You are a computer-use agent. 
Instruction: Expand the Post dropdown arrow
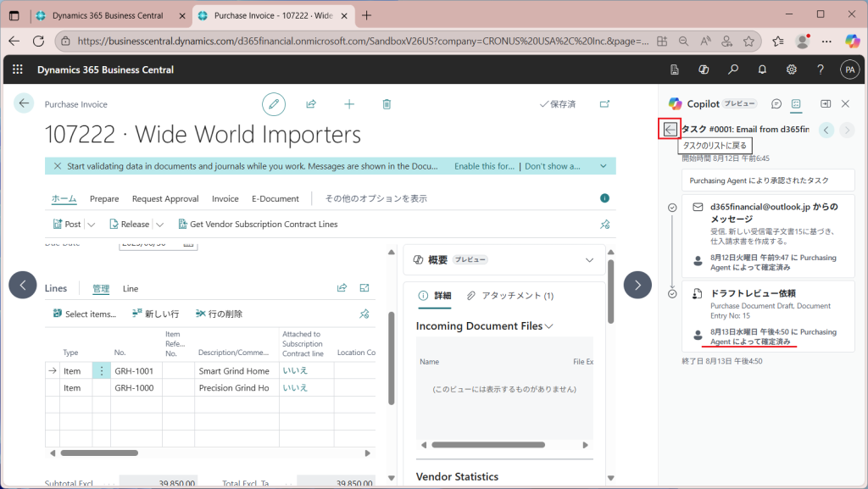(x=92, y=224)
